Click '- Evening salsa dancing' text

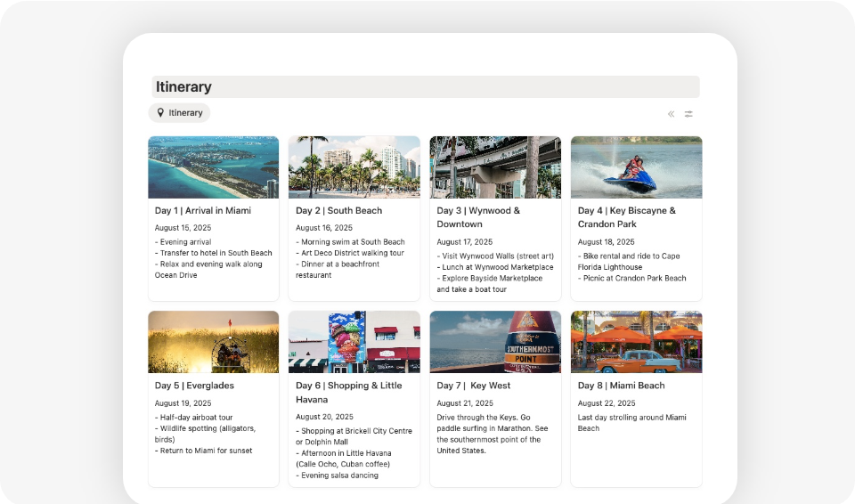(337, 476)
